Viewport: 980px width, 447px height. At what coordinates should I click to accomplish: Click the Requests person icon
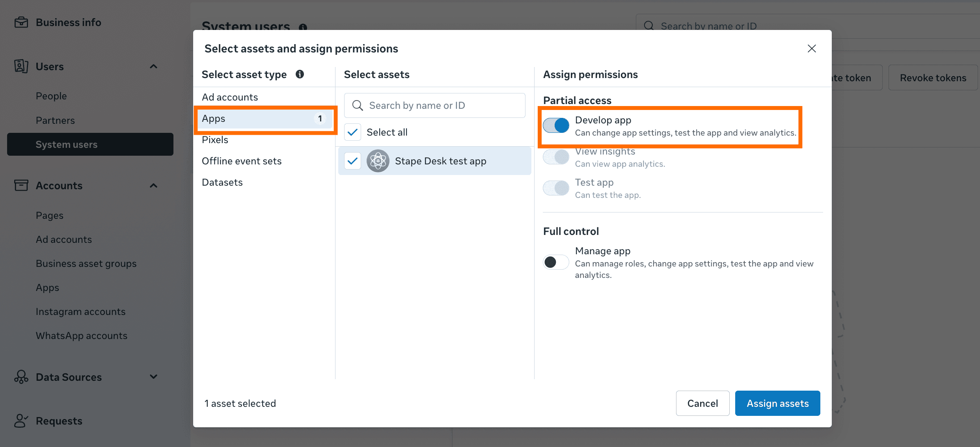click(21, 421)
